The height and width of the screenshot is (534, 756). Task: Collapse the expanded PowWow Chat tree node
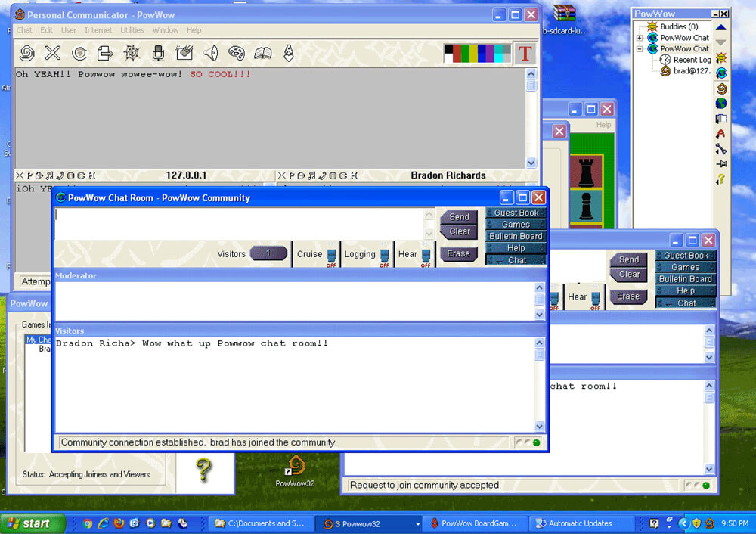pyautogui.click(x=640, y=49)
